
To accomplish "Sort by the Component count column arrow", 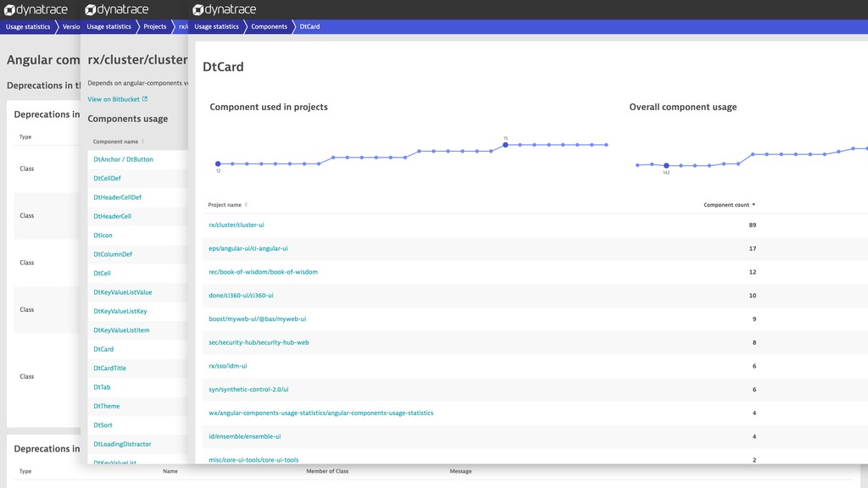I will pos(754,205).
